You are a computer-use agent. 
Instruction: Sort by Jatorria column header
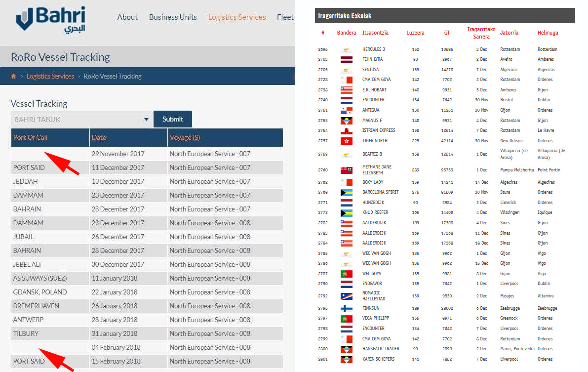509,33
